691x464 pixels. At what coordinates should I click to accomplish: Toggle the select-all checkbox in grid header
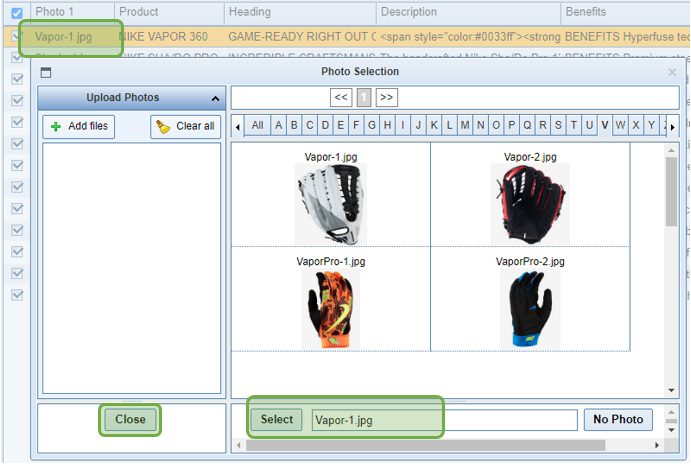[x=17, y=13]
